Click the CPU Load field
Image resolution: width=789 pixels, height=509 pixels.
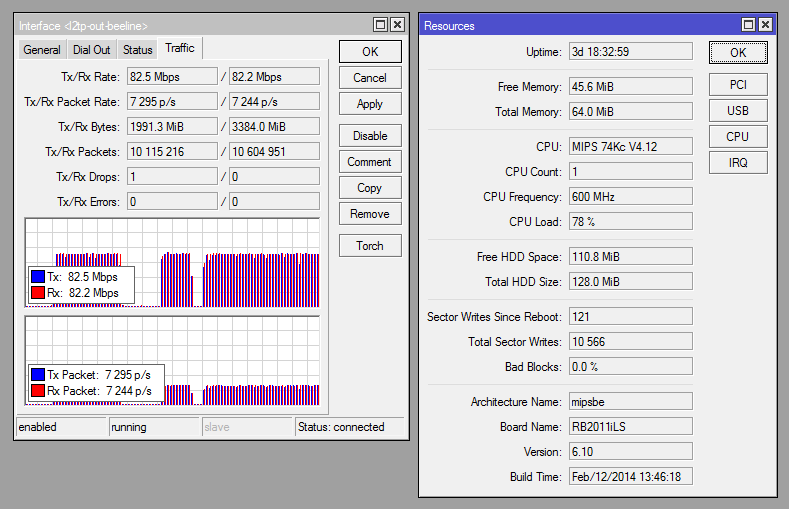(x=630, y=222)
